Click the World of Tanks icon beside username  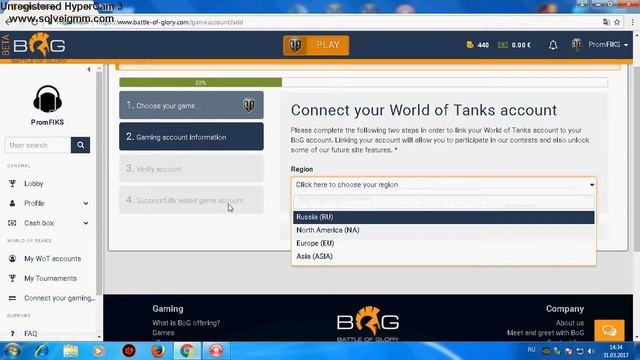pos(576,44)
